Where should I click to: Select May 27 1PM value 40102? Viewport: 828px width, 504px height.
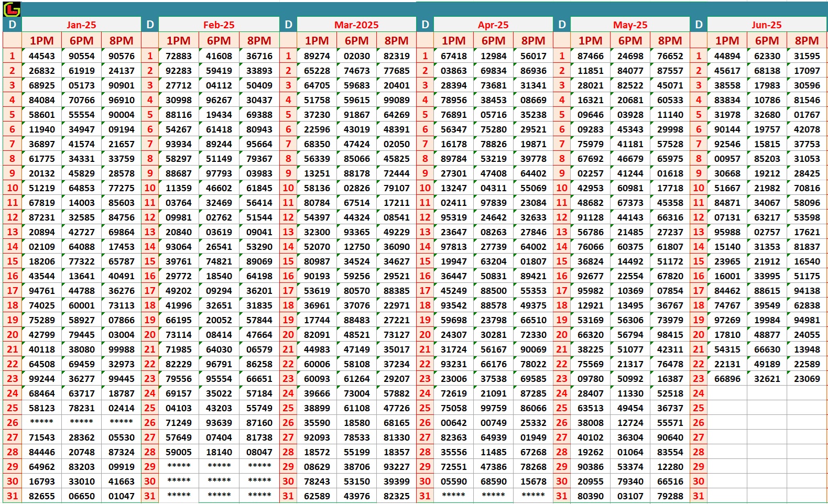click(591, 437)
